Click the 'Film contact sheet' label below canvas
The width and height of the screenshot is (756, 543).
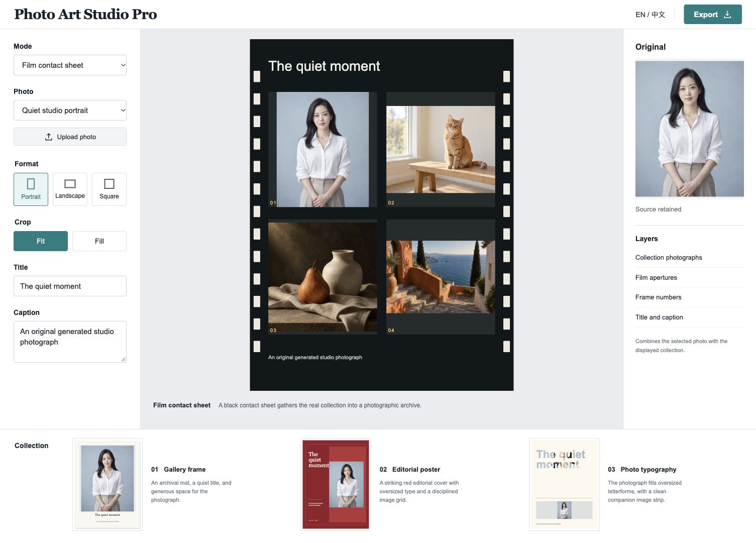tap(182, 405)
